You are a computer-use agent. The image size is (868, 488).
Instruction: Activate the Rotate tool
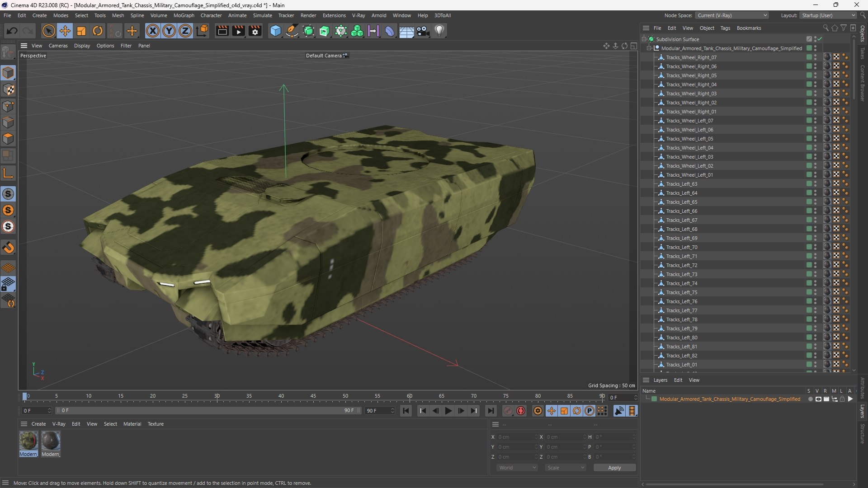[98, 31]
